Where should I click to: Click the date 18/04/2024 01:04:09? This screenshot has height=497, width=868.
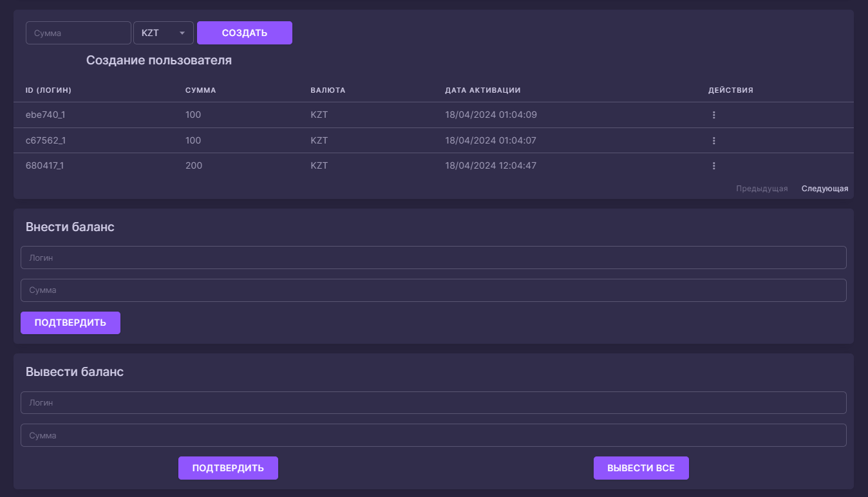[491, 115]
